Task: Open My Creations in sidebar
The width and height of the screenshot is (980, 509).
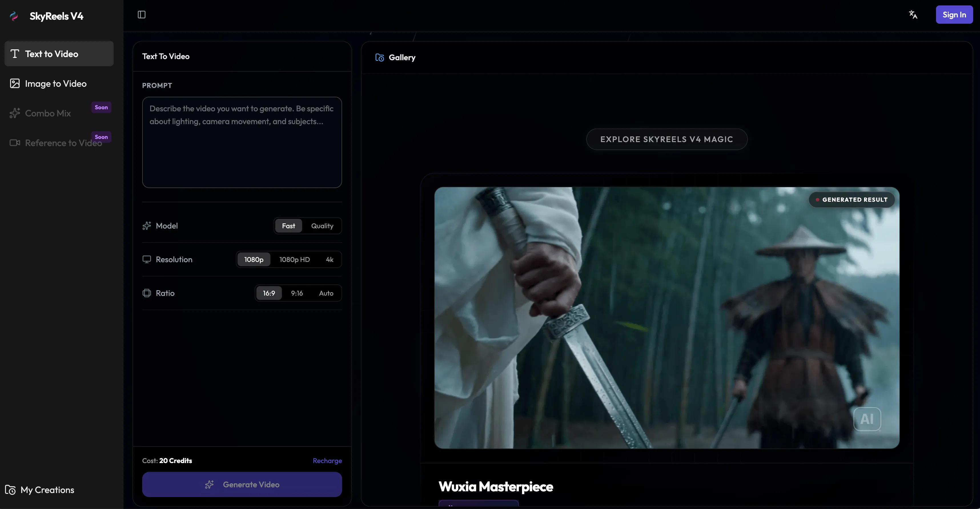Action: point(47,490)
